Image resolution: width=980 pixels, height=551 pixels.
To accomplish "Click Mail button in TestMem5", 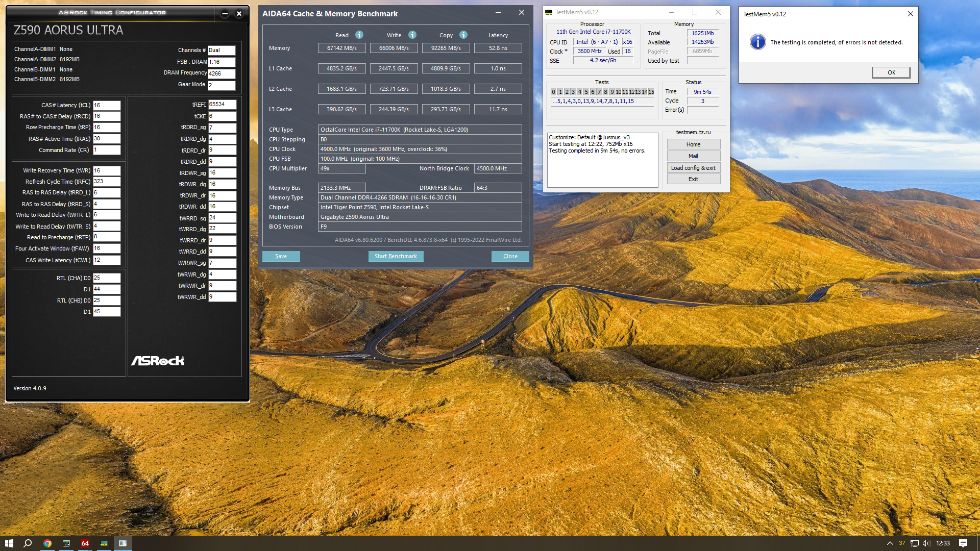I will (x=693, y=156).
